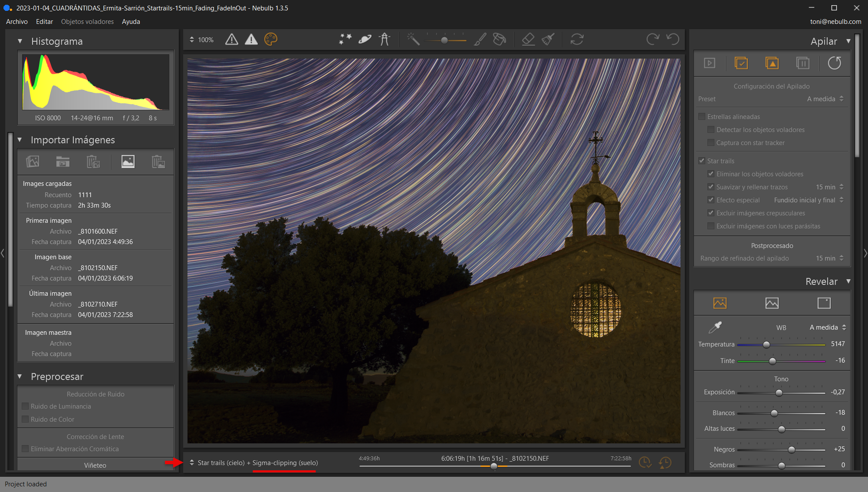Toggle Excluir imágenes crepusculares checkbox
The image size is (868, 492).
[711, 213]
